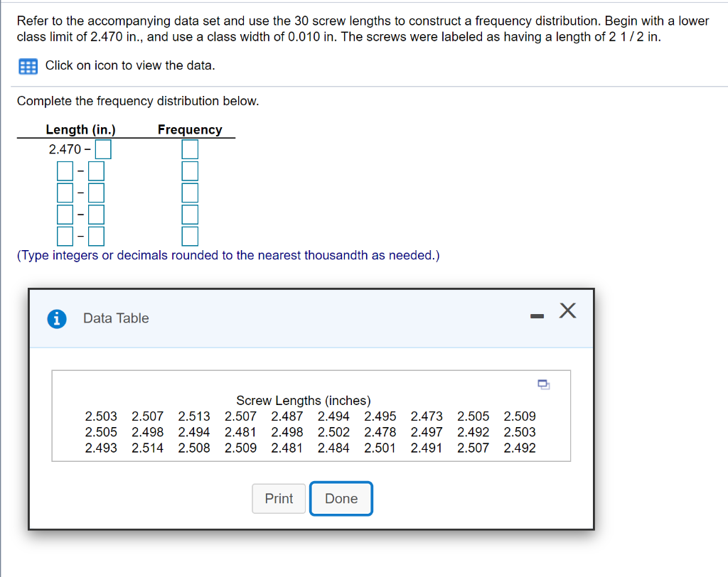Click the first Frequency input box
This screenshot has width=728, height=577.
point(189,149)
